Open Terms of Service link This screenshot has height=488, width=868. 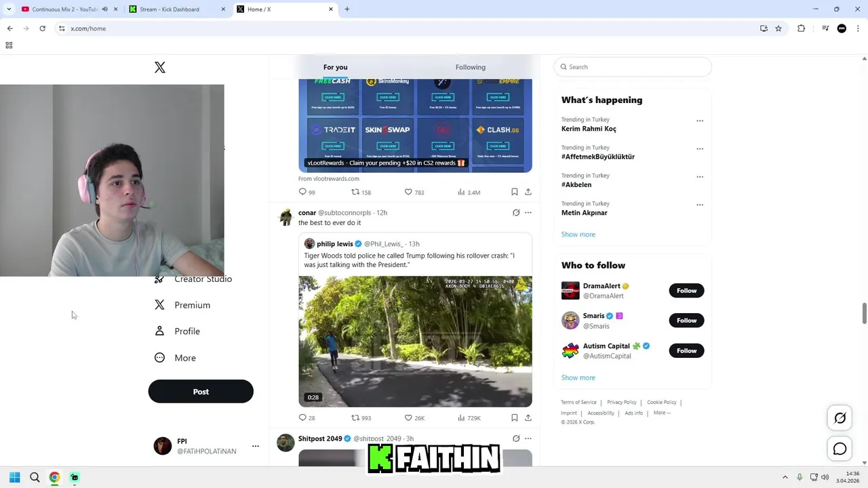click(578, 403)
